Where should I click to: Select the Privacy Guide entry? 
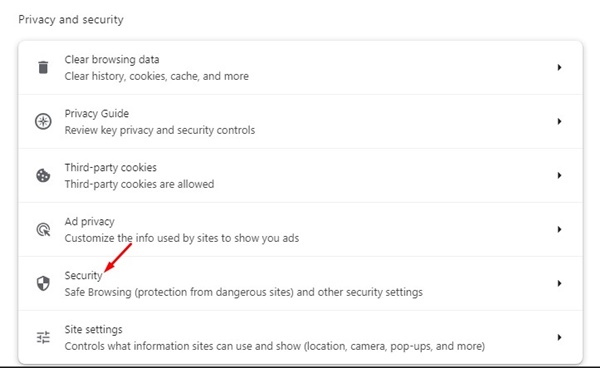point(300,122)
